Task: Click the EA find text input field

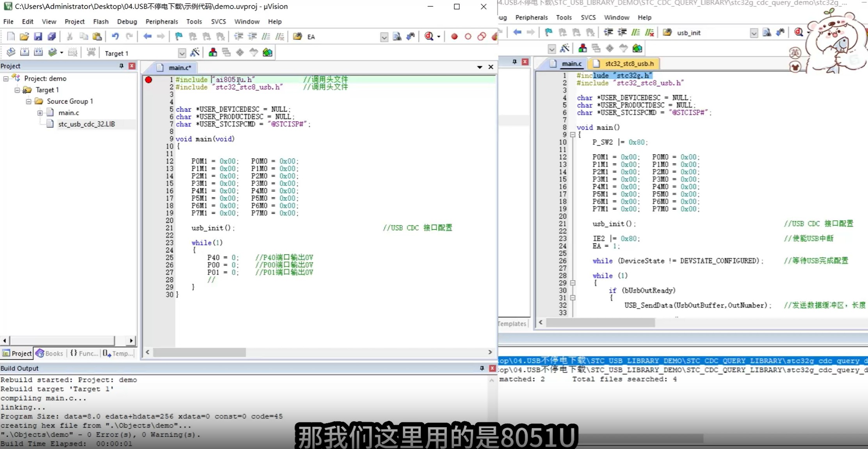Action: [x=343, y=37]
